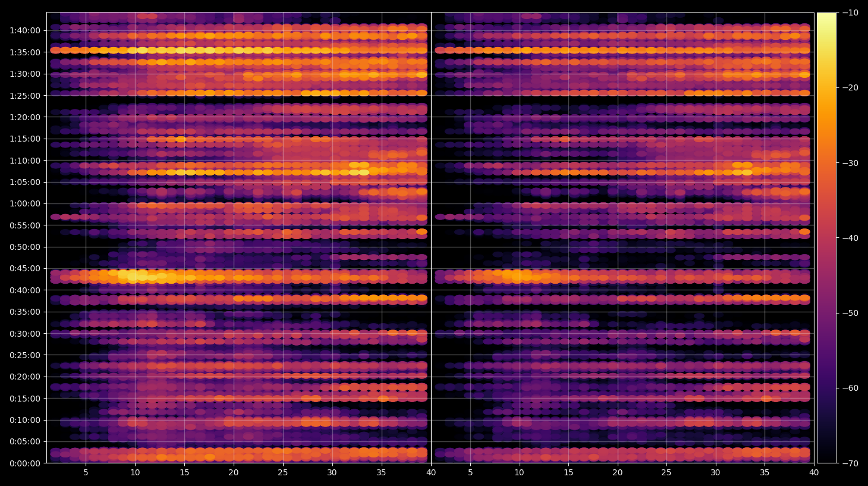Click the time tick label 0:40:00
This screenshot has height=486, width=868.
tap(25, 290)
